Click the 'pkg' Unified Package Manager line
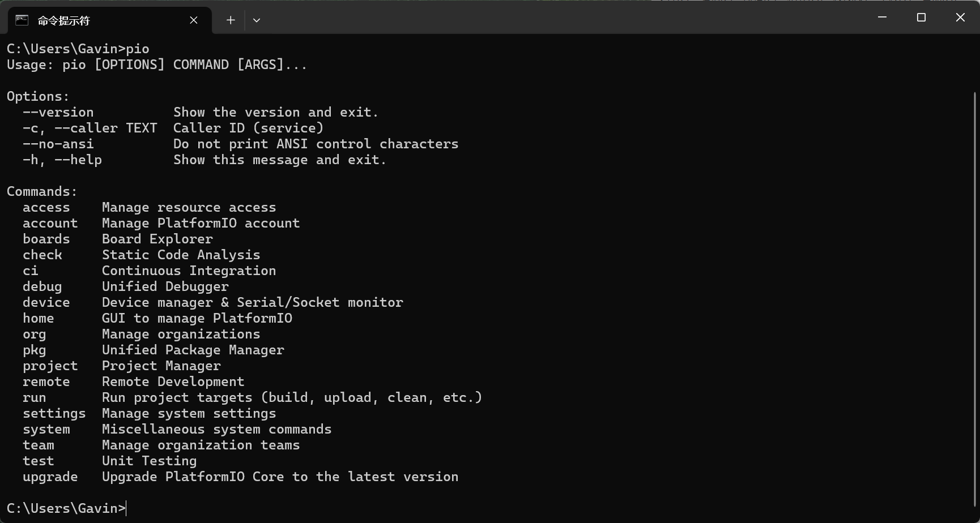 tap(154, 350)
